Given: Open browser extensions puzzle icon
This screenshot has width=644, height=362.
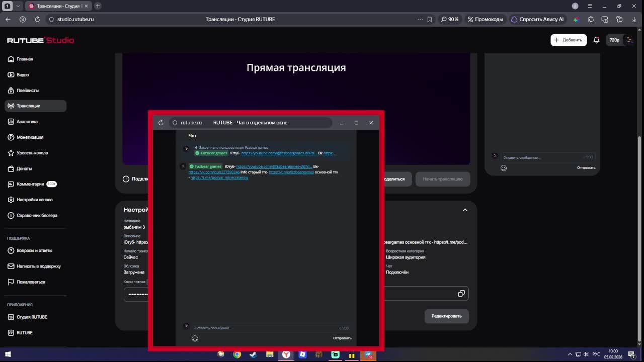Looking at the screenshot, I should [x=591, y=19].
